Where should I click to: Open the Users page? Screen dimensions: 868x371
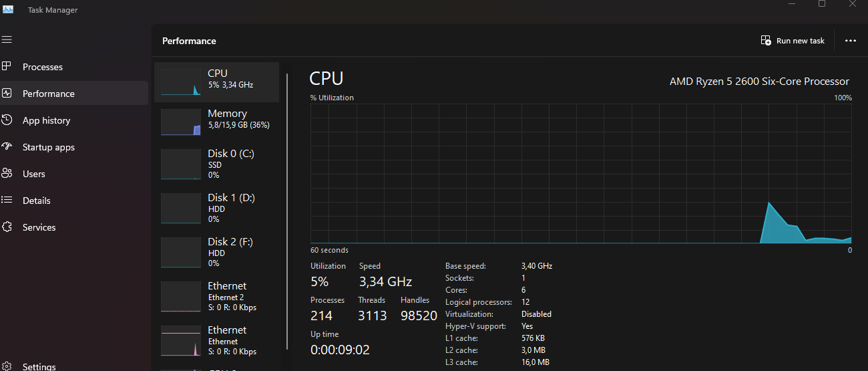click(x=34, y=174)
